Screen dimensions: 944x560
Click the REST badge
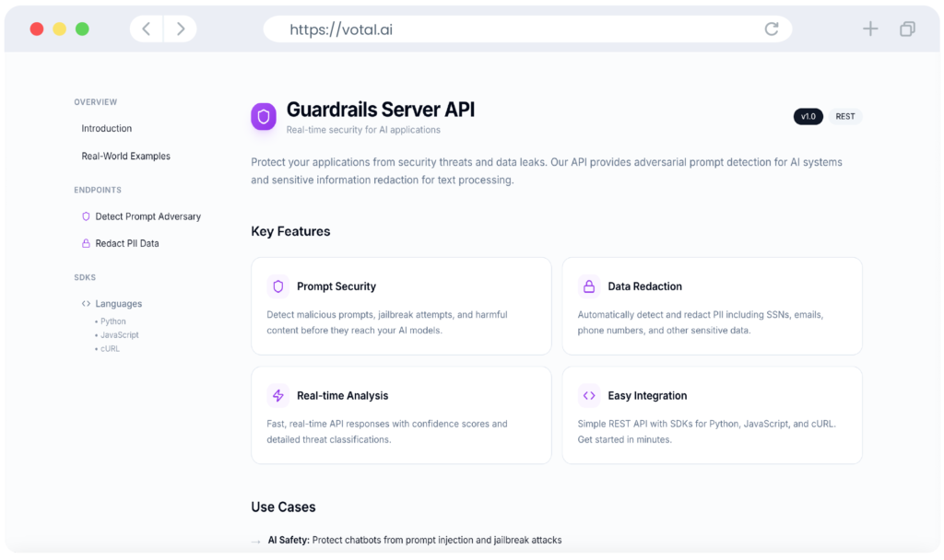click(844, 116)
